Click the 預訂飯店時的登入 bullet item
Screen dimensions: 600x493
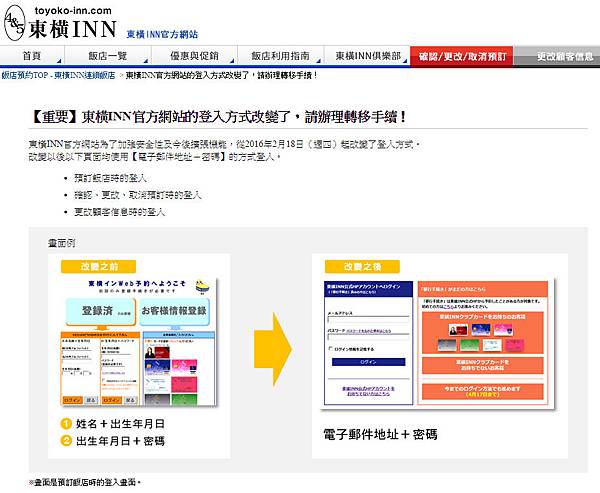pos(111,178)
